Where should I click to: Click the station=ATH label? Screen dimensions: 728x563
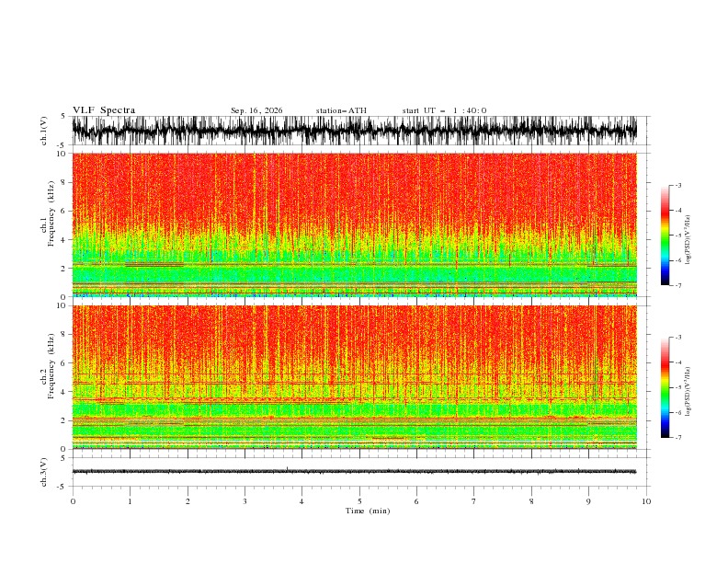(341, 110)
